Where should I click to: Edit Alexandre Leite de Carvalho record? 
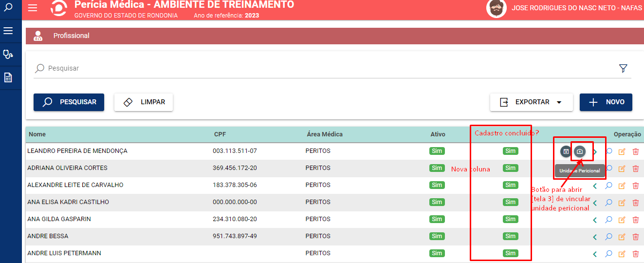(x=622, y=186)
